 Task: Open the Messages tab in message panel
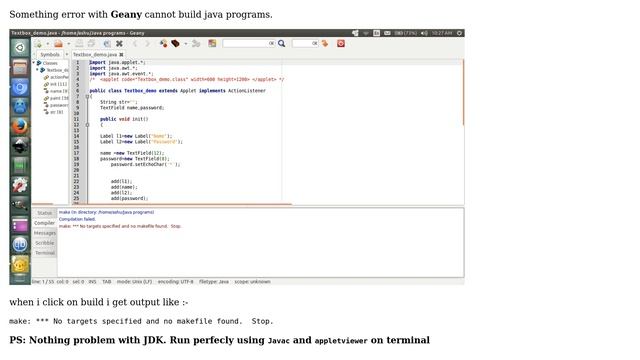45,233
